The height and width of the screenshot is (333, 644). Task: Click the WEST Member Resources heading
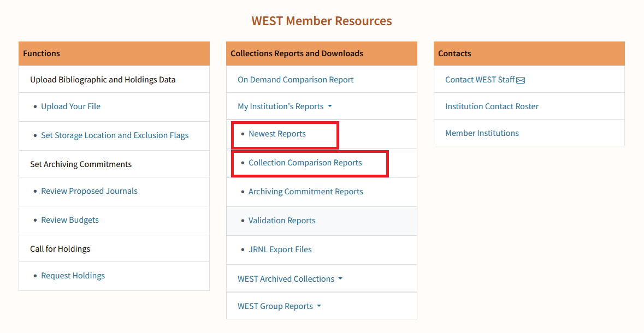322,21
